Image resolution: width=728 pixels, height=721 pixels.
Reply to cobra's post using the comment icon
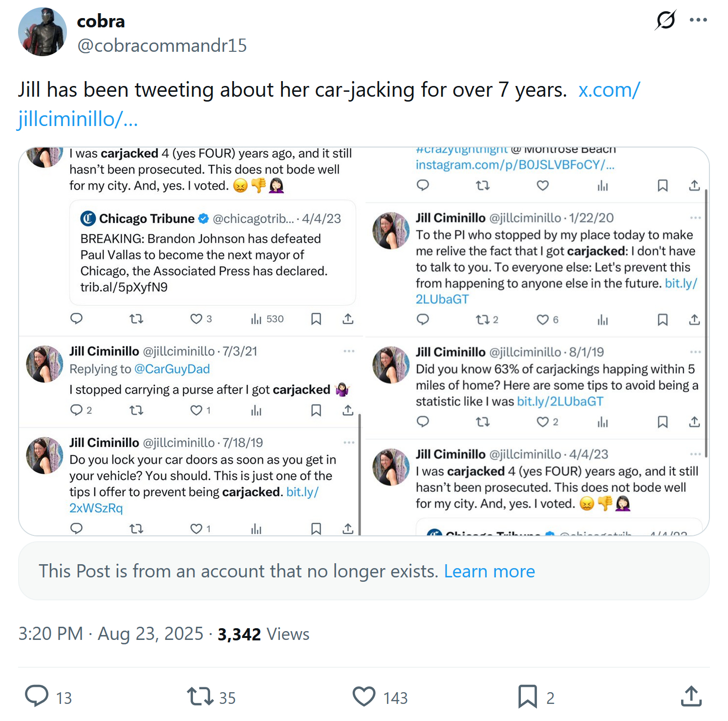(x=37, y=697)
